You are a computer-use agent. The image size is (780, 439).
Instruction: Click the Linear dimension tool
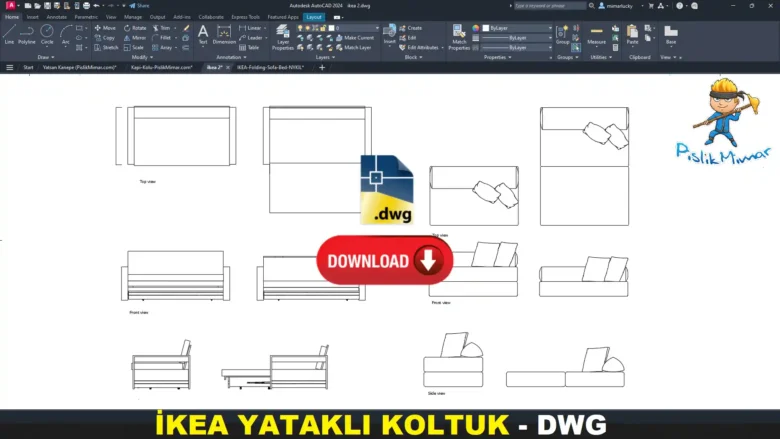pos(250,28)
